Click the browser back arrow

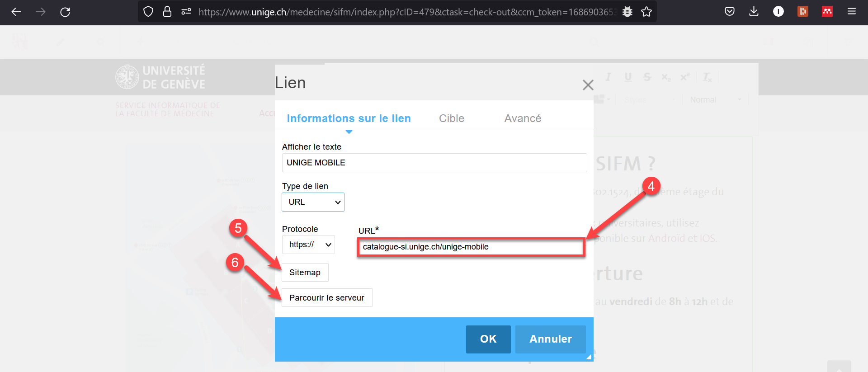pyautogui.click(x=16, y=12)
